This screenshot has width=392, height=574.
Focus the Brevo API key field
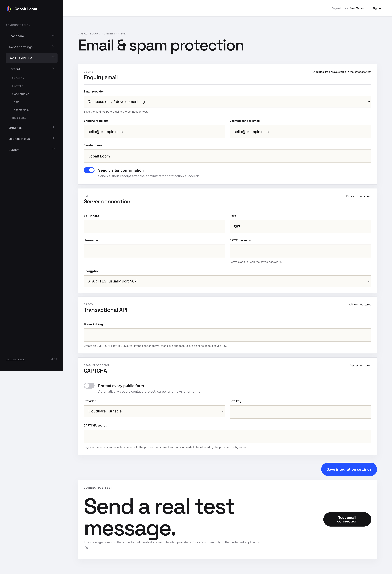pyautogui.click(x=227, y=335)
